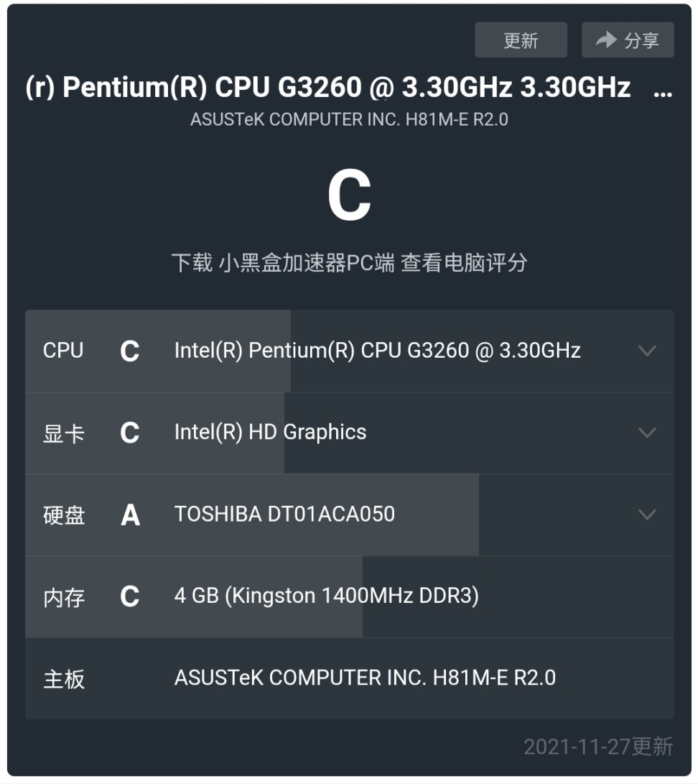Select the 4 GB Kingston memory row
This screenshot has height=784, width=698.
(x=326, y=596)
